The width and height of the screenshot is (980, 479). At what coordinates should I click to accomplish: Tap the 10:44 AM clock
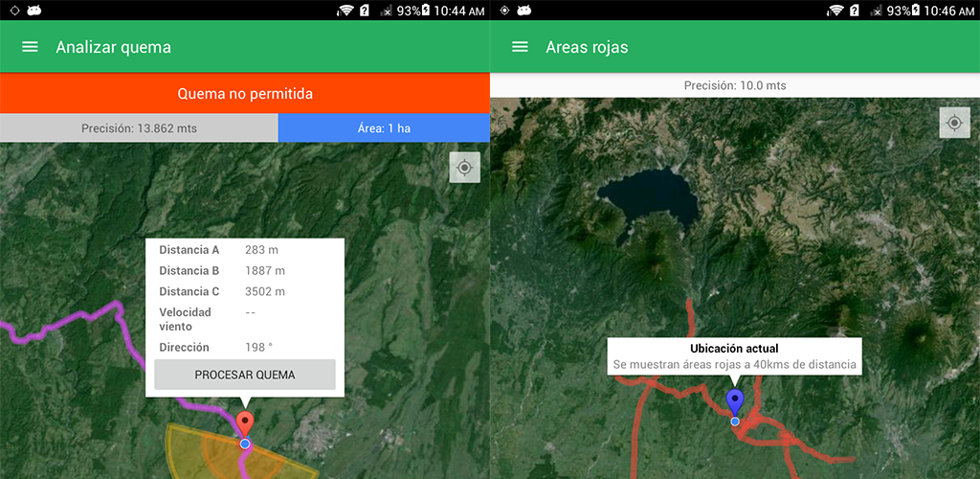click(458, 11)
